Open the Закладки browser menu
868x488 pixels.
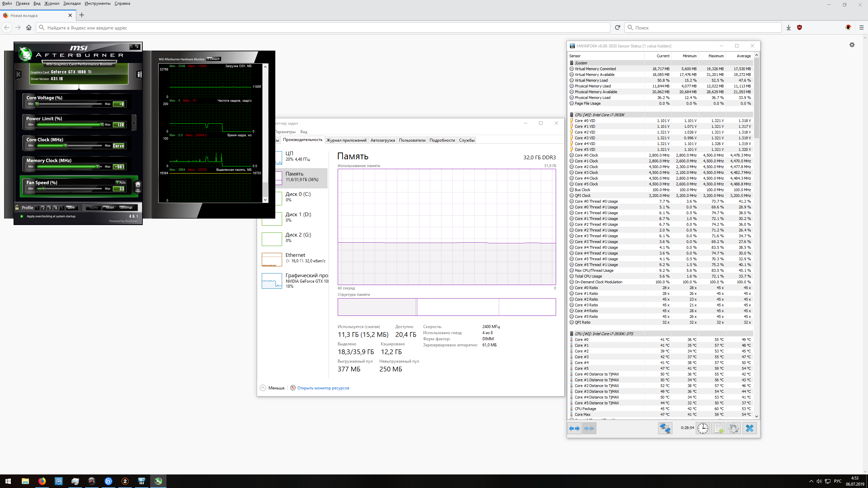tap(72, 3)
